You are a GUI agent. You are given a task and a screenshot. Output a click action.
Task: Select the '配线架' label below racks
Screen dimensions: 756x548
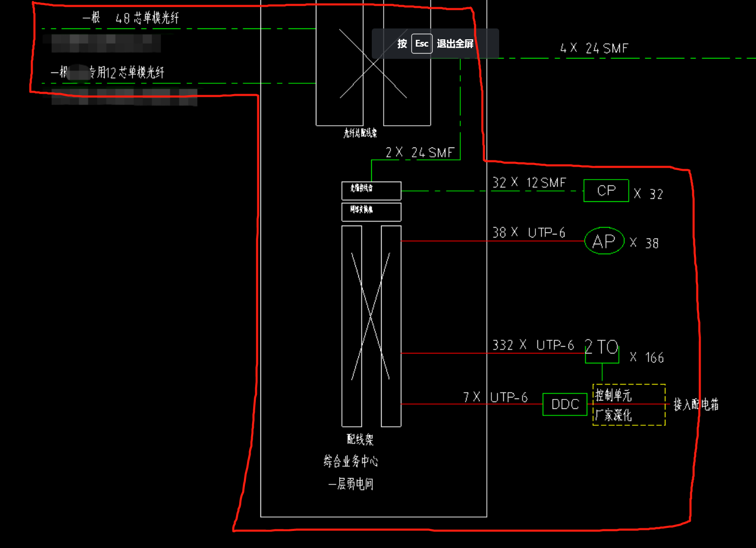pyautogui.click(x=360, y=439)
